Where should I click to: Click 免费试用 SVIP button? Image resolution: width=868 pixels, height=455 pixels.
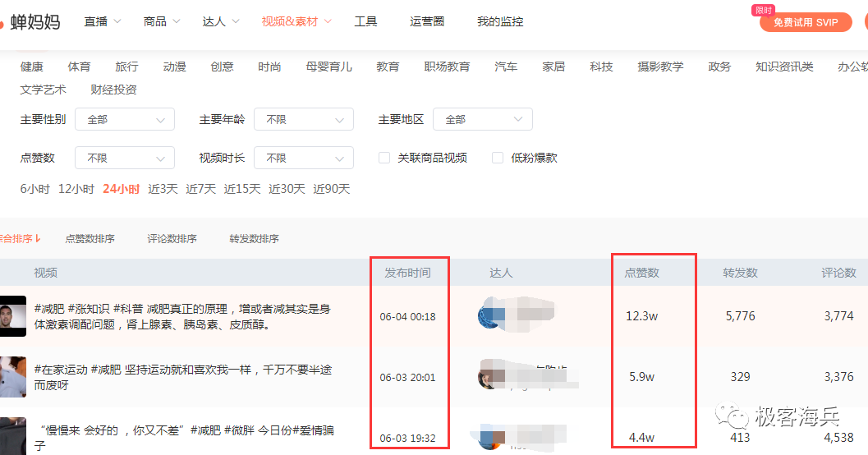click(806, 23)
